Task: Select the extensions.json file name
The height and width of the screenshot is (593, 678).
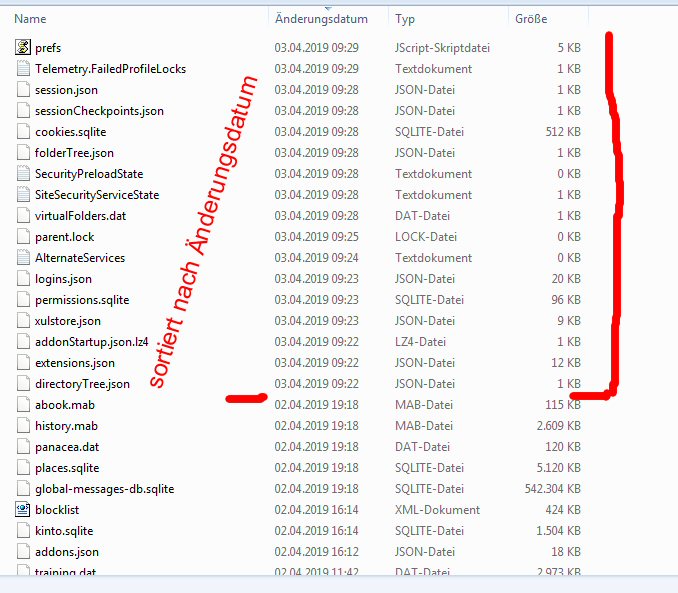Action: 75,363
